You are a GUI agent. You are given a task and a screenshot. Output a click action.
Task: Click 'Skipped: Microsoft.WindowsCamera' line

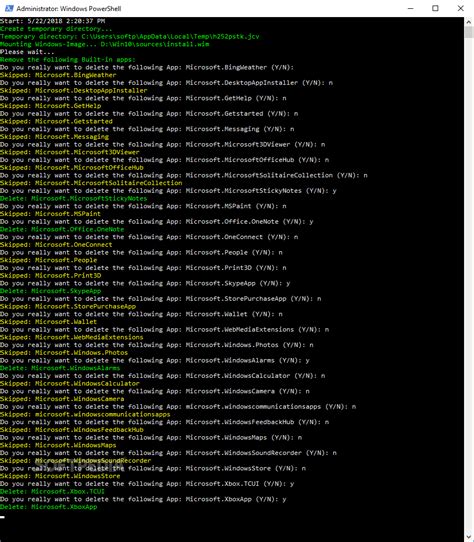point(62,399)
